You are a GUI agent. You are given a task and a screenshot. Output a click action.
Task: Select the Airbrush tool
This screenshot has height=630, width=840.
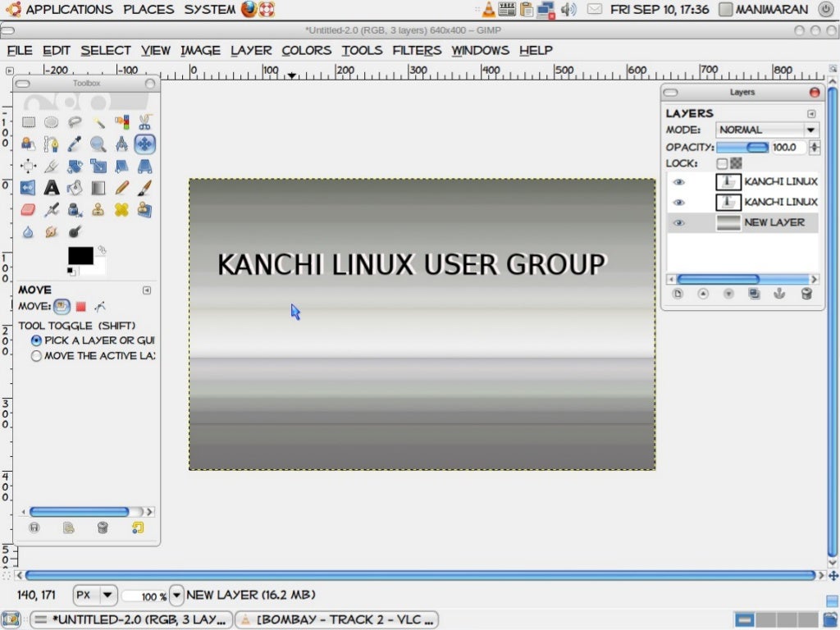pyautogui.click(x=52, y=209)
